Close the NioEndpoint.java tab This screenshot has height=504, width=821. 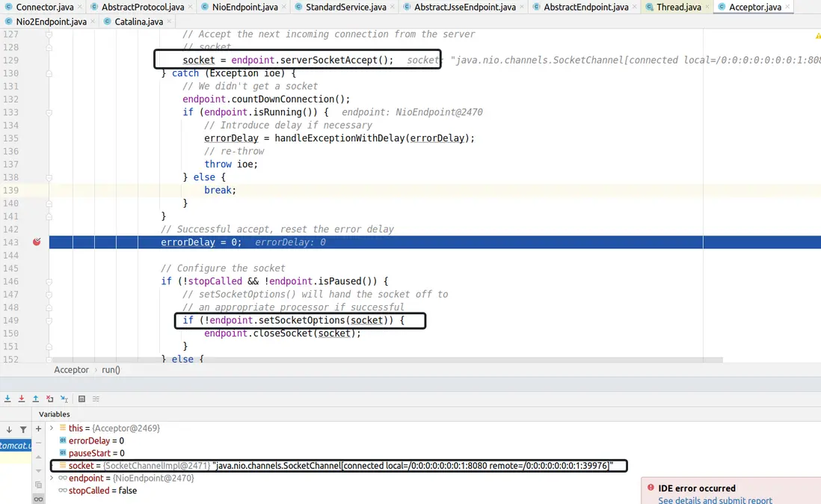pyautogui.click(x=284, y=7)
